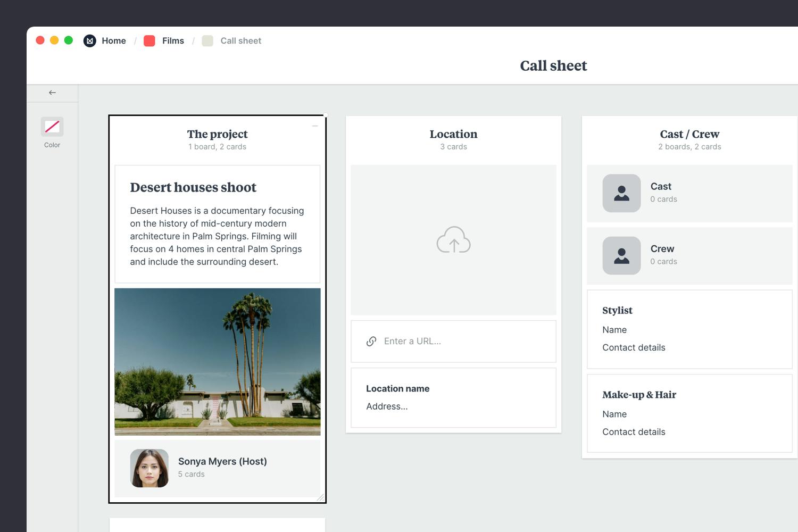Screen dimensions: 798x532
Task: Go to Films in breadcrumb
Action: (173, 41)
